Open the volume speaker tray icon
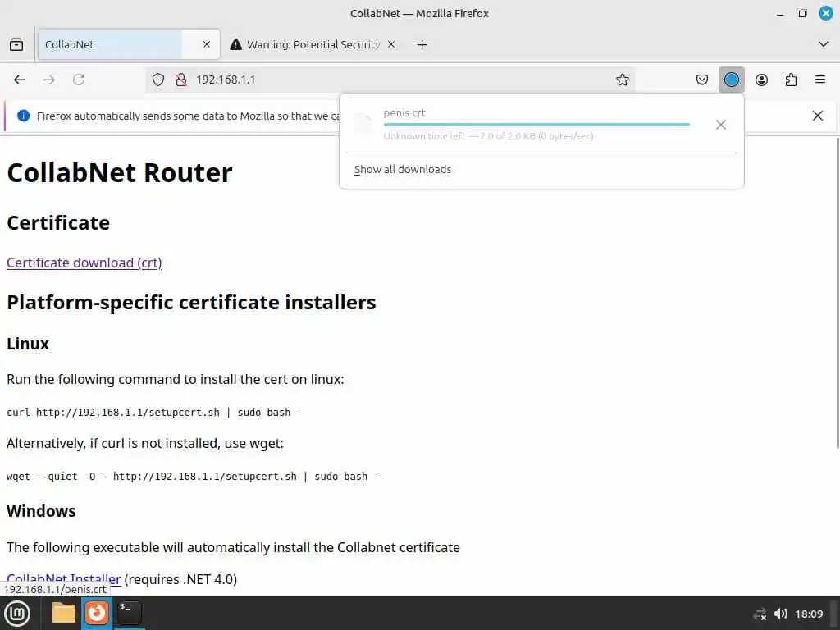The image size is (840, 630). point(781,614)
